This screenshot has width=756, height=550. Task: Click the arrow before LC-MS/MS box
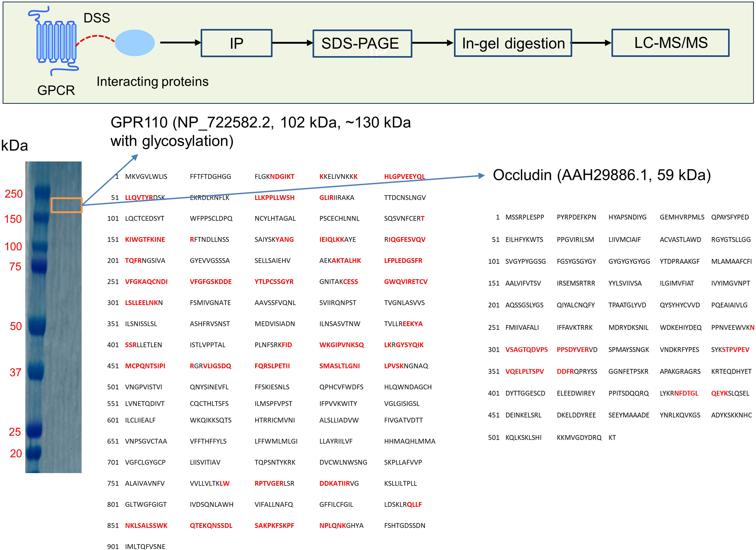click(592, 43)
